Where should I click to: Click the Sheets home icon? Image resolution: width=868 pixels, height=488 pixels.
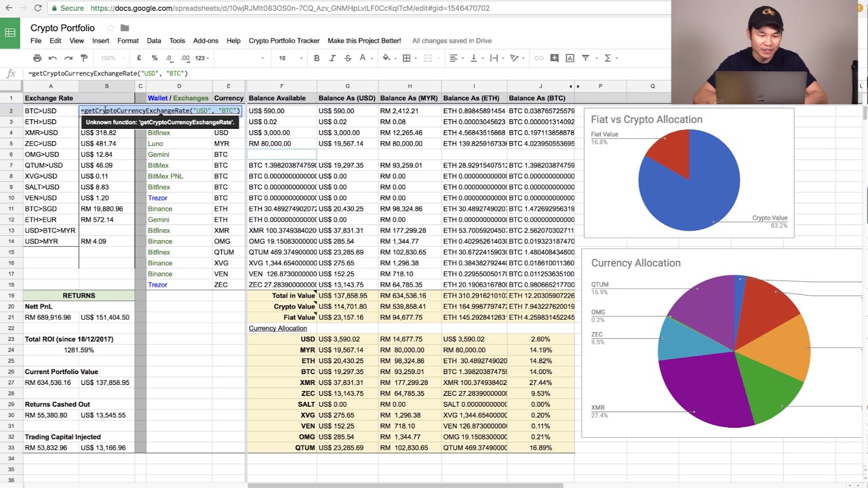coord(10,33)
